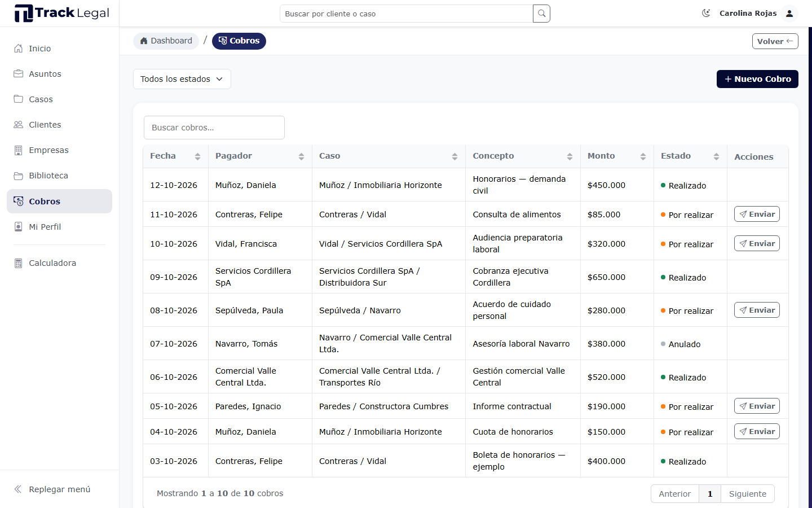Sort table by Monto column
Viewport: 812px width, 508px height.
pyautogui.click(x=617, y=156)
